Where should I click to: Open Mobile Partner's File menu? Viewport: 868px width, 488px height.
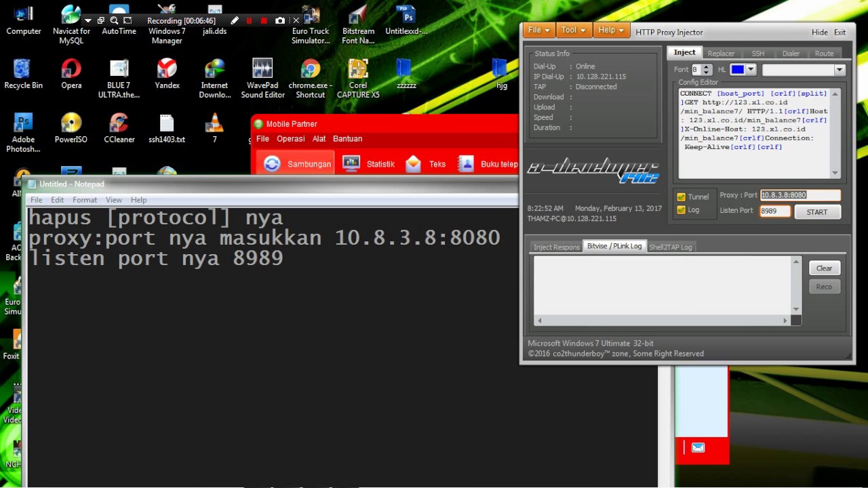coord(262,139)
